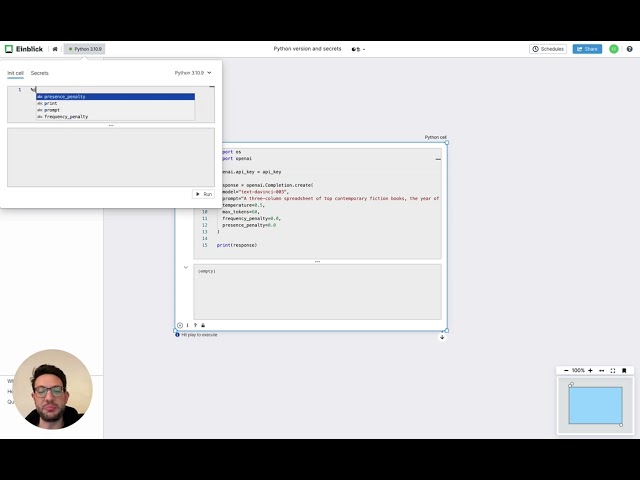The height and width of the screenshot is (480, 640).
Task: Click the Python version and secrets title
Action: point(307,49)
